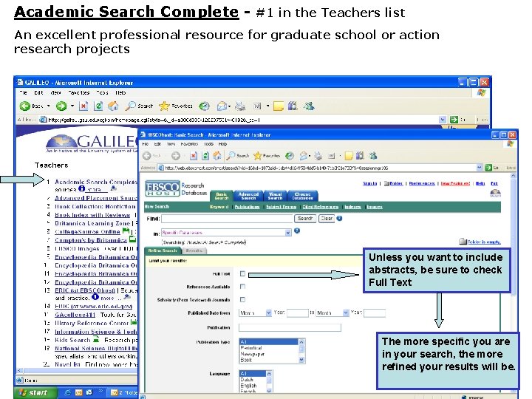Click Subject Terms link in green bar
Image resolution: width=532 pixels, height=399 pixels.
281,207
